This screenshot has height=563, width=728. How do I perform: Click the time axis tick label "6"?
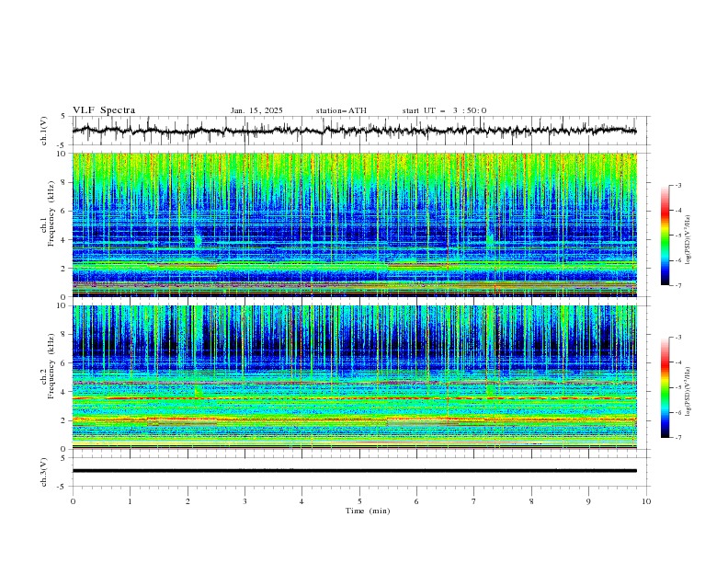[x=416, y=501]
